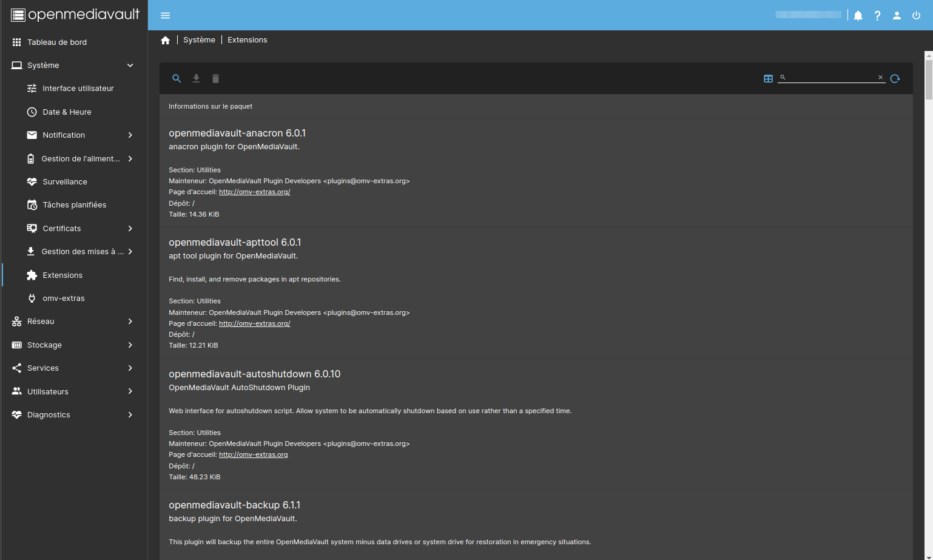933x560 pixels.
Task: Click the reload icon beside search field
Action: pos(895,78)
